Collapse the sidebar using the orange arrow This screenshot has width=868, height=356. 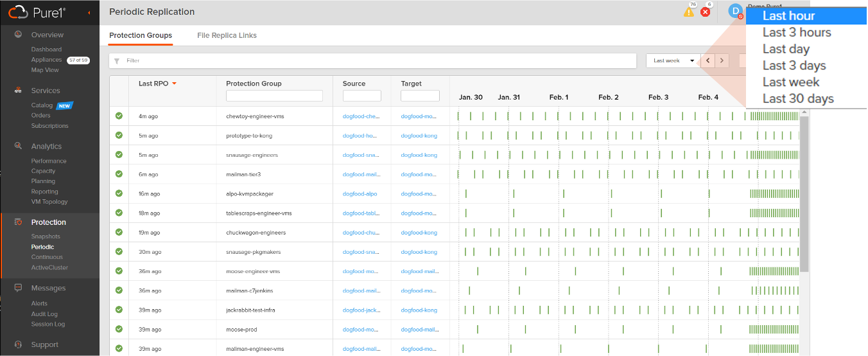89,13
